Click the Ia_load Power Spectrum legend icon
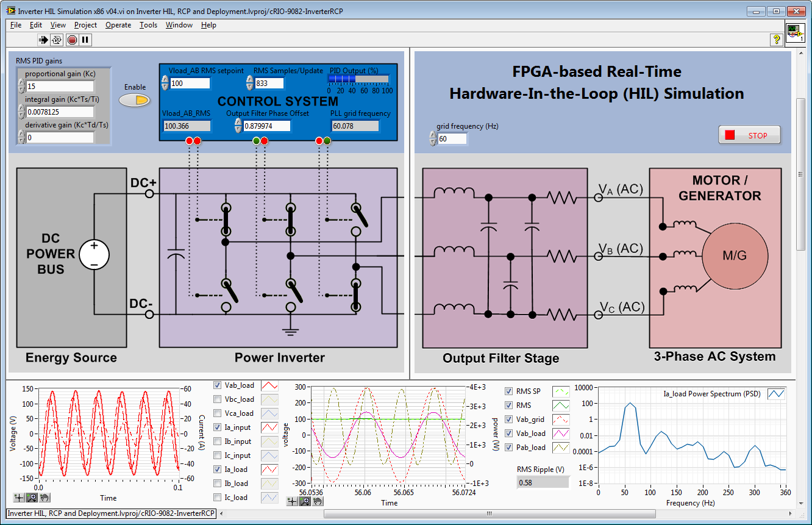 pyautogui.click(x=776, y=394)
